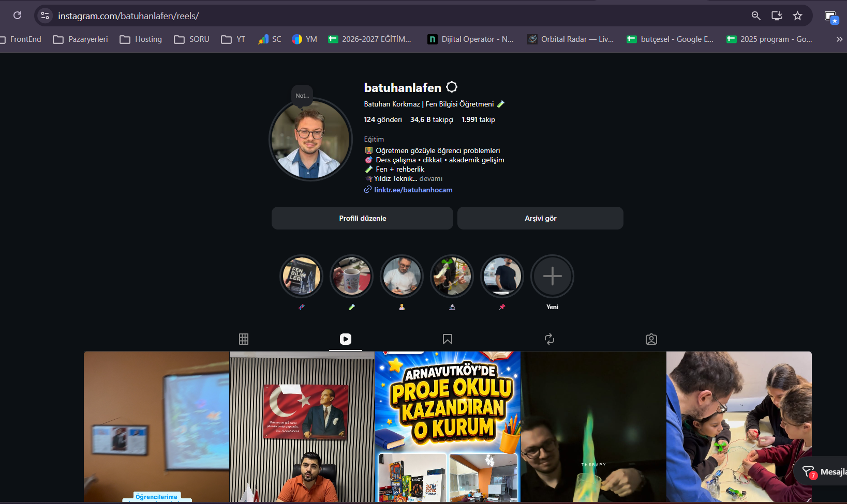Open the SC bookmark

(270, 39)
